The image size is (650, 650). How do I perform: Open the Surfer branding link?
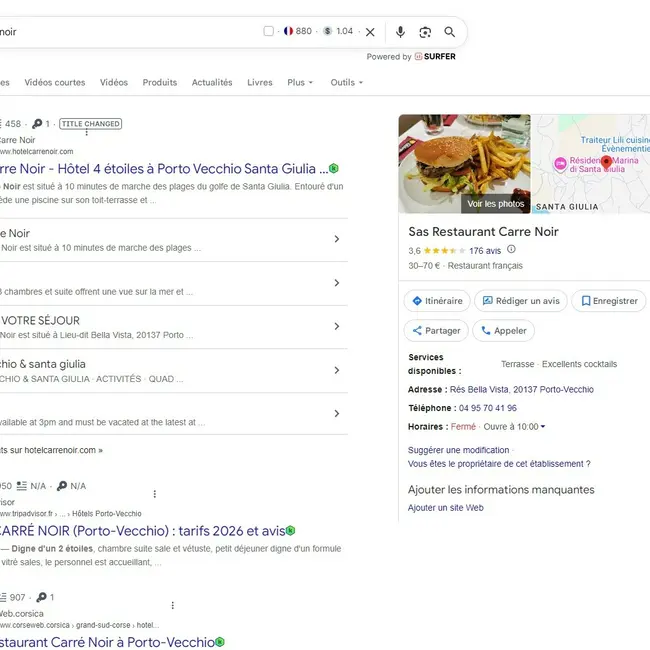click(x=435, y=57)
